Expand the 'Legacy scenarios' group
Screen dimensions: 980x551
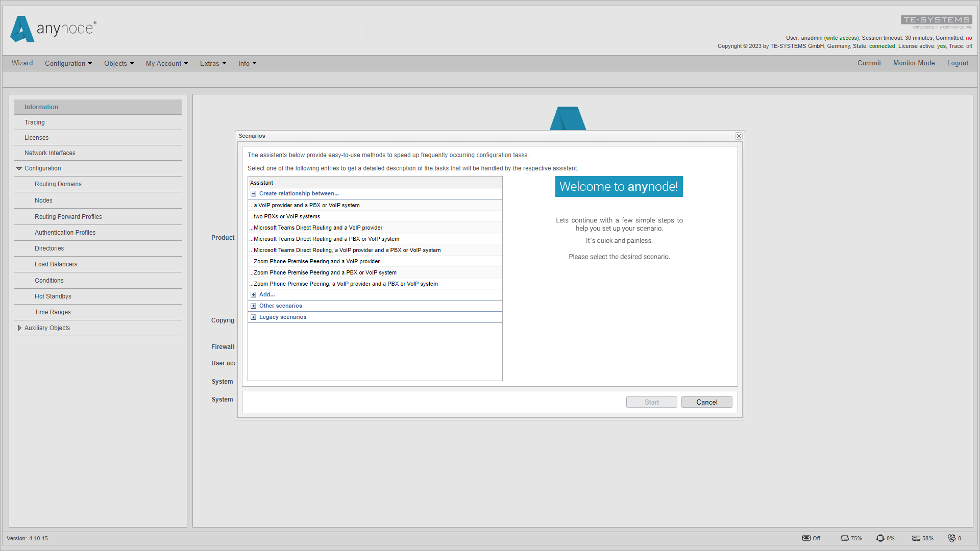click(x=253, y=317)
